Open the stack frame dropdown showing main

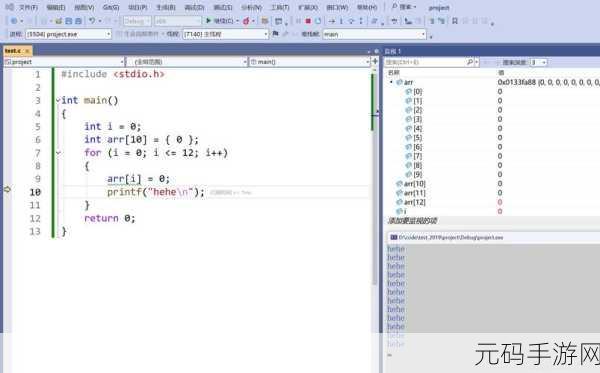(374, 34)
